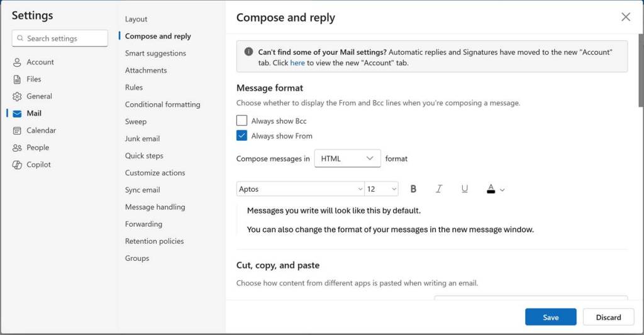Follow the 'here' link to Account tab
Viewport: 644px width, 335px height.
click(x=297, y=63)
